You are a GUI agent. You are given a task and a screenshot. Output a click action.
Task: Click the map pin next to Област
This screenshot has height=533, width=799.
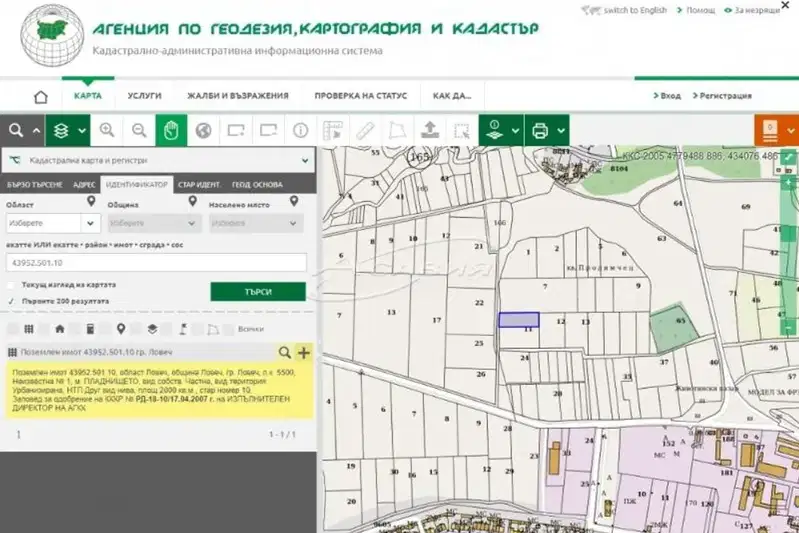click(x=91, y=202)
